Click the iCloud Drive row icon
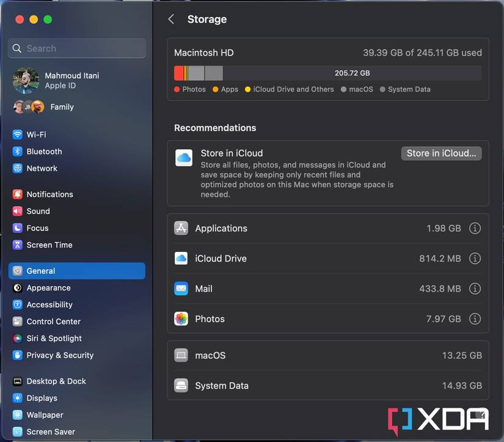 tap(181, 259)
